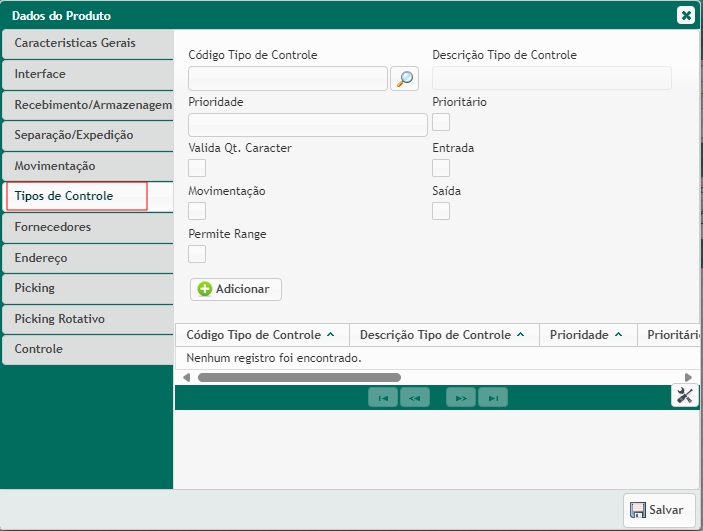Image resolution: width=703 pixels, height=531 pixels.
Task: Open the grid settings wrench icon
Action: [x=685, y=396]
